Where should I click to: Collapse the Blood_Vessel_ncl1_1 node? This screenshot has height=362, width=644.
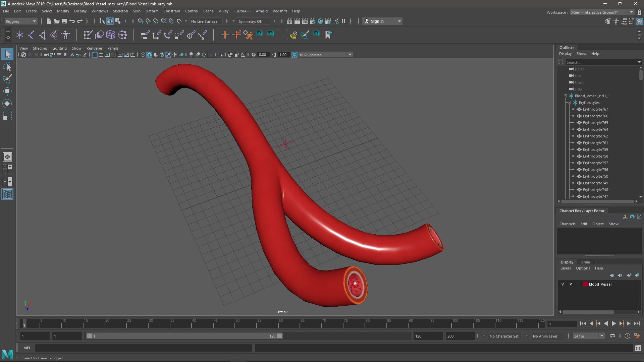click(x=565, y=96)
